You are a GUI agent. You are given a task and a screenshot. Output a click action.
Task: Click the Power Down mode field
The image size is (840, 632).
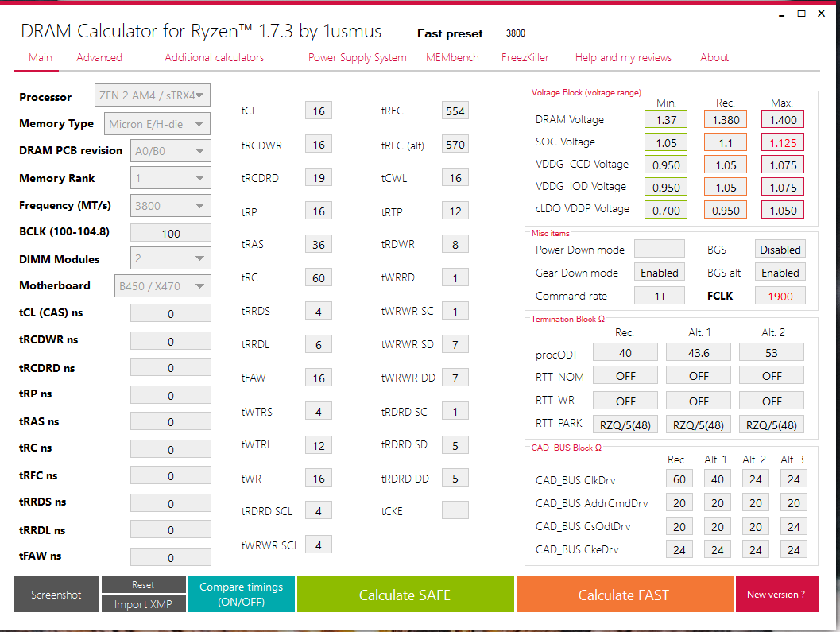coord(660,250)
